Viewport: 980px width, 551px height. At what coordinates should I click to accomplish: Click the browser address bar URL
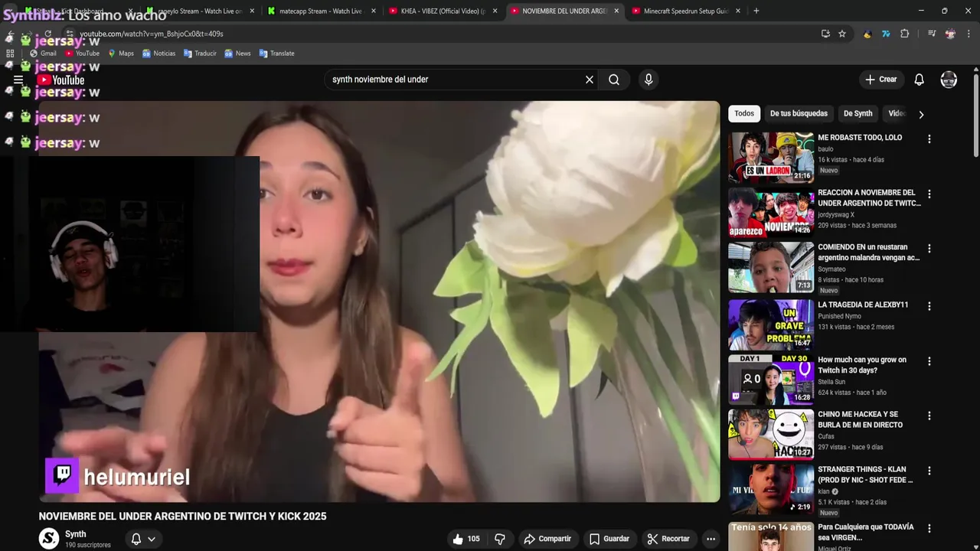coord(152,34)
